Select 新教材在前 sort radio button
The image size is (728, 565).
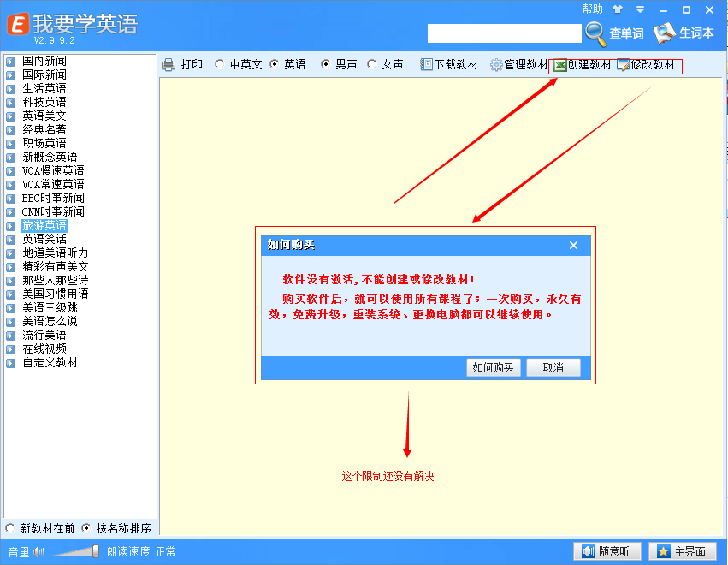tap(9, 528)
